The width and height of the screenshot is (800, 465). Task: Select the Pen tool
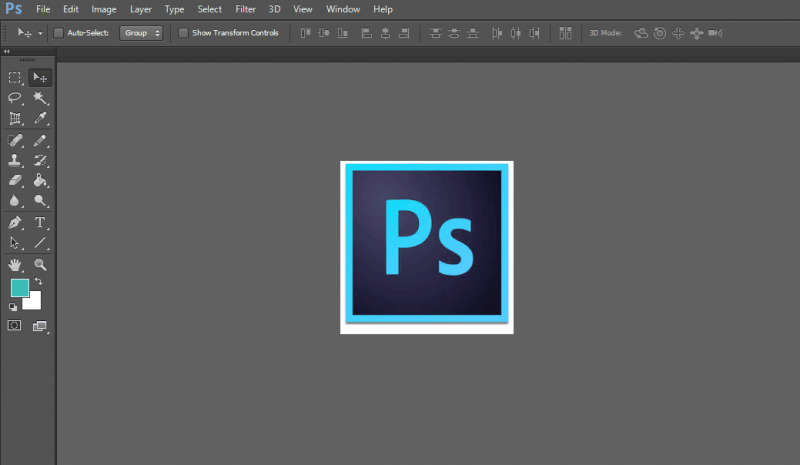coord(14,223)
